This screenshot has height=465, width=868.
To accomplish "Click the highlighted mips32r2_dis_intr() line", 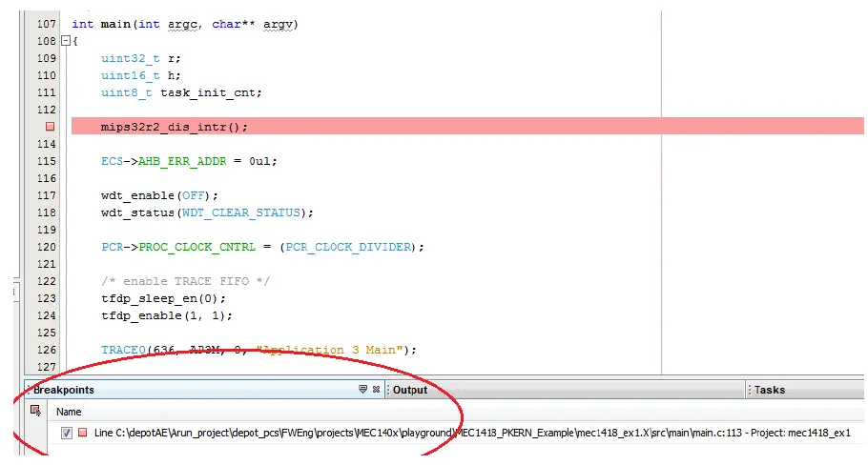I will (x=467, y=127).
